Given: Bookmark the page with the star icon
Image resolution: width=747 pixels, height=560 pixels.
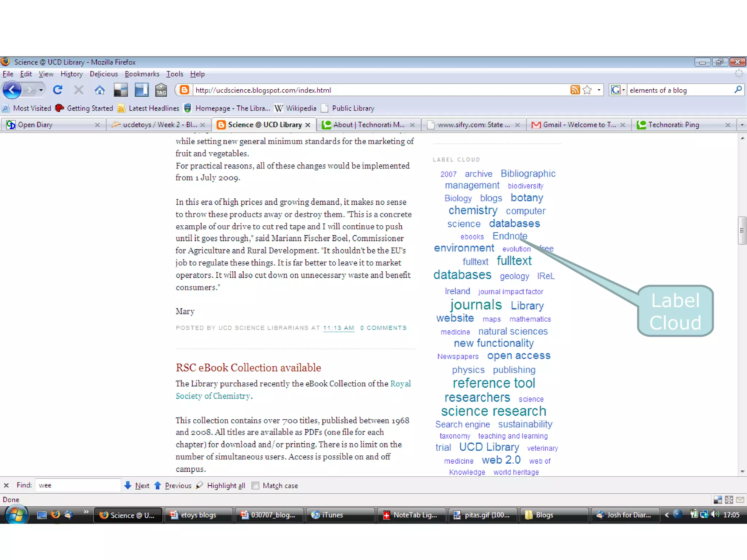Looking at the screenshot, I should [x=587, y=90].
